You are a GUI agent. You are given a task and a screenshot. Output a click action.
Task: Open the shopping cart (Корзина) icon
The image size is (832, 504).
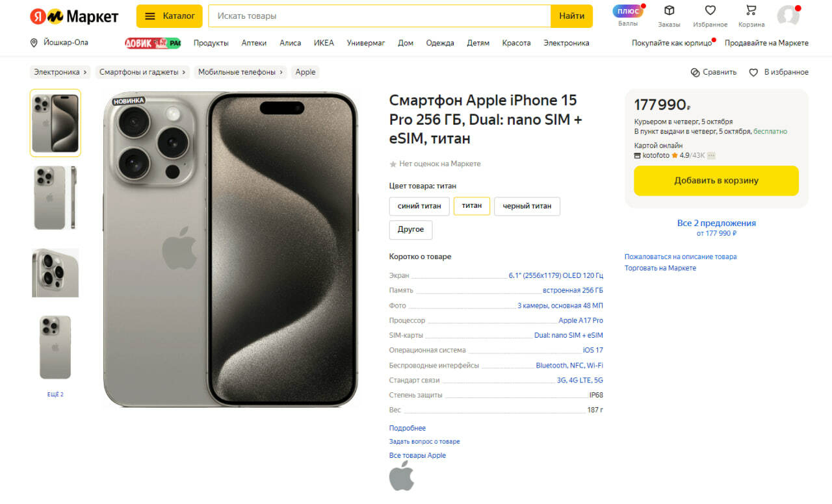click(751, 10)
